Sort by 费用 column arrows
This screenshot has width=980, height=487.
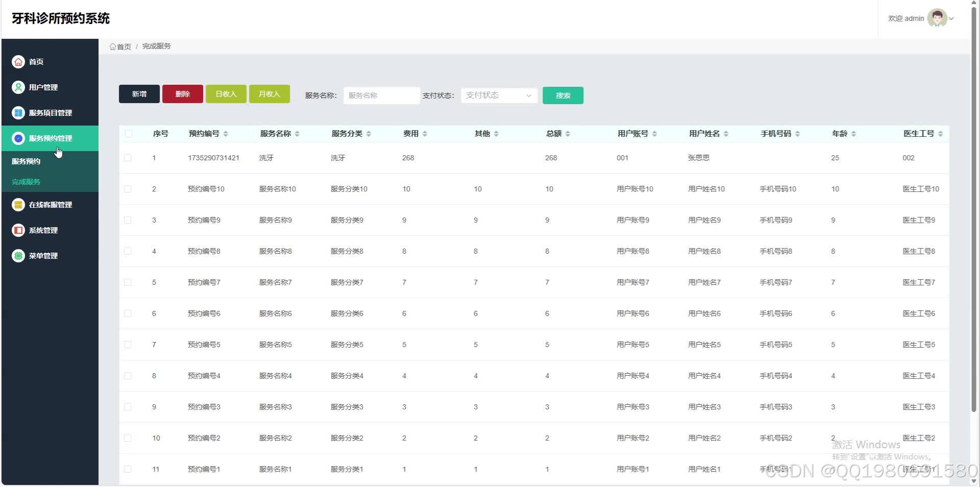click(425, 134)
